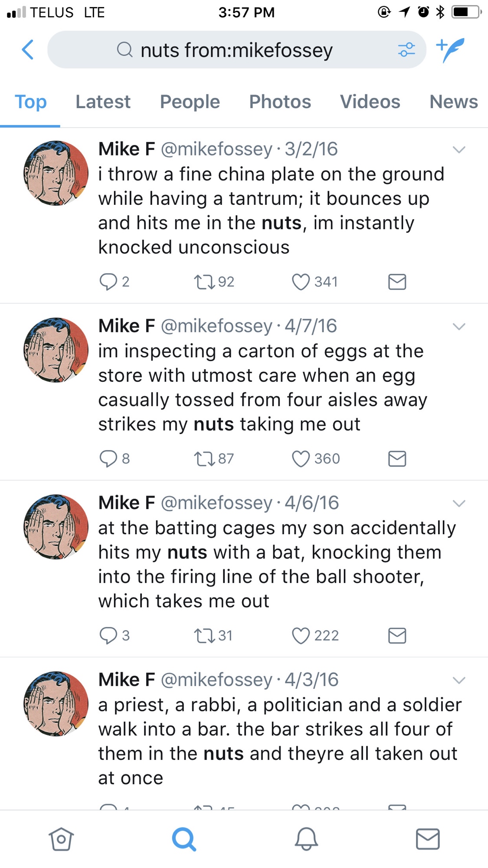Compose a new tweet with feather icon

(451, 49)
